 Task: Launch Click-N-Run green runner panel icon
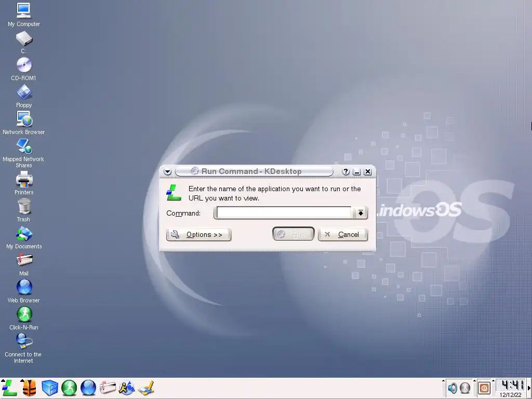69,388
